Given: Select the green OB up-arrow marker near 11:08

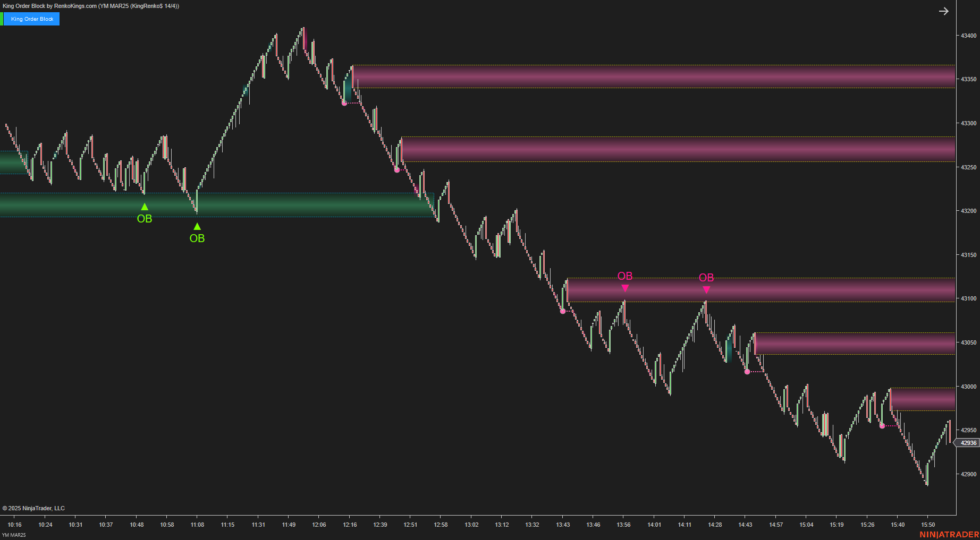Looking at the screenshot, I should click(x=197, y=226).
